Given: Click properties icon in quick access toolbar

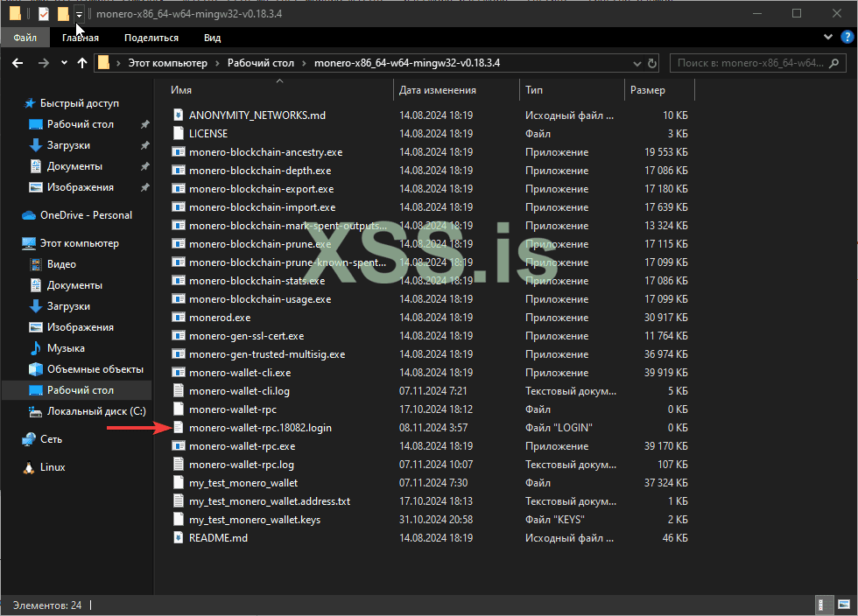Looking at the screenshot, I should 44,14.
